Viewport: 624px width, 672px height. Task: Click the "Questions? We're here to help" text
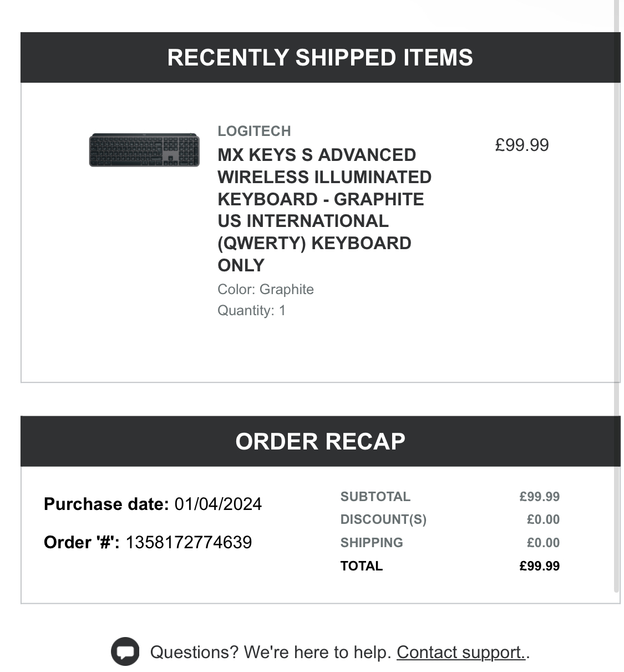tap(271, 652)
